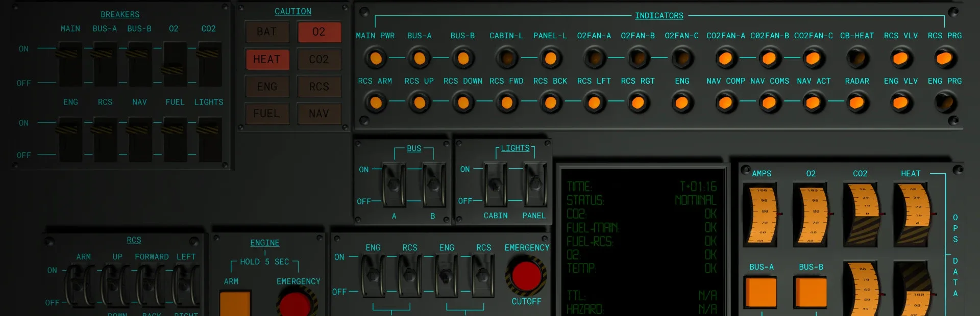This screenshot has height=316, width=980.
Task: Flip the RCS ARM switch
Action: click(82, 285)
